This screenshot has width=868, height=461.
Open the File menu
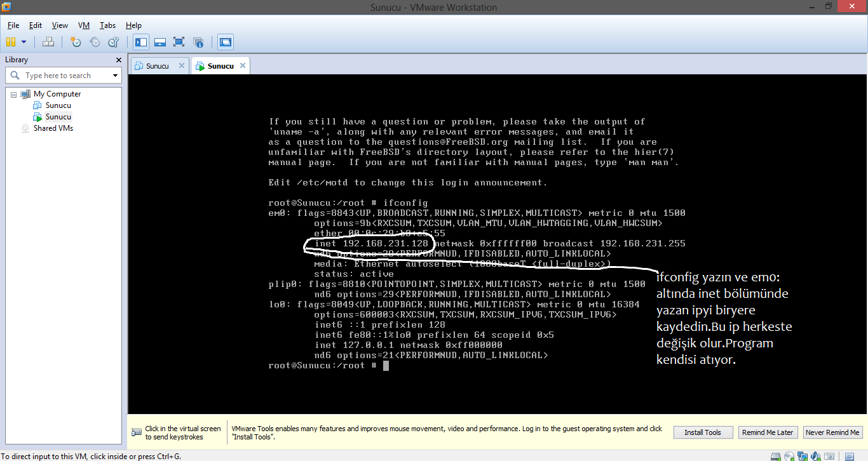[13, 25]
